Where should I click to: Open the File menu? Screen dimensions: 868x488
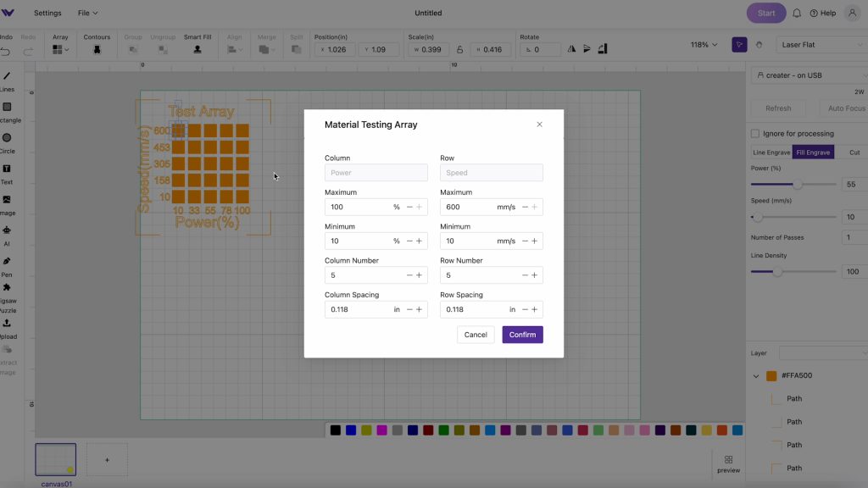[x=87, y=13]
